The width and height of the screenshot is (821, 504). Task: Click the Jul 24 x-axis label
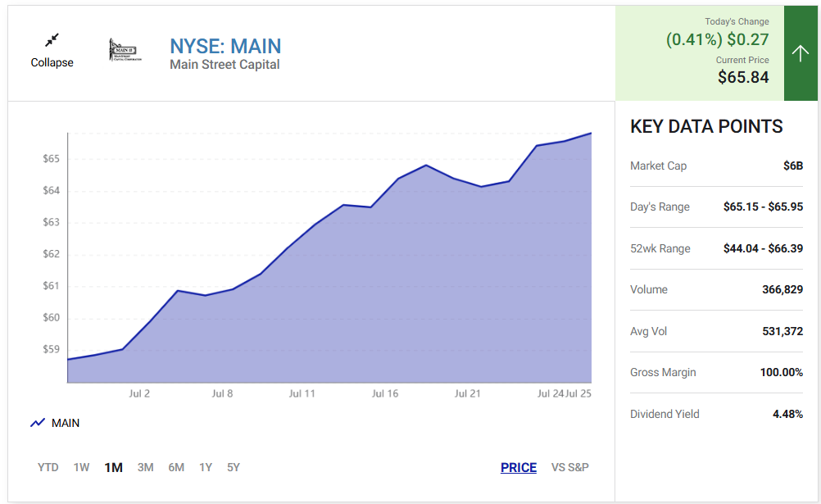pos(551,393)
